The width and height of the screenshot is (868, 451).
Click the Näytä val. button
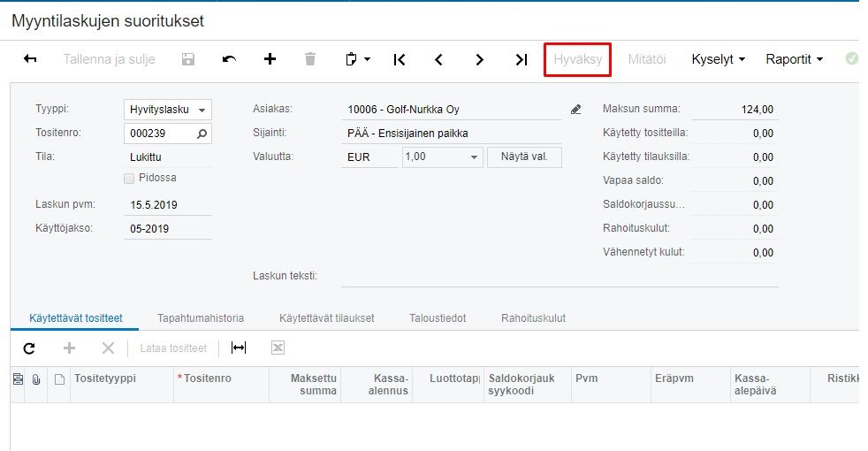524,157
